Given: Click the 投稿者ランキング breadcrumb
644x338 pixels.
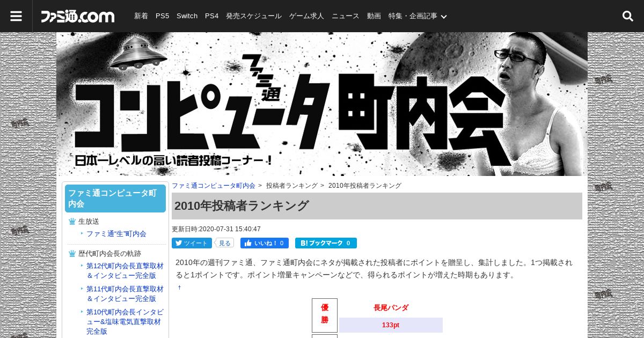Looking at the screenshot, I should click(292, 186).
